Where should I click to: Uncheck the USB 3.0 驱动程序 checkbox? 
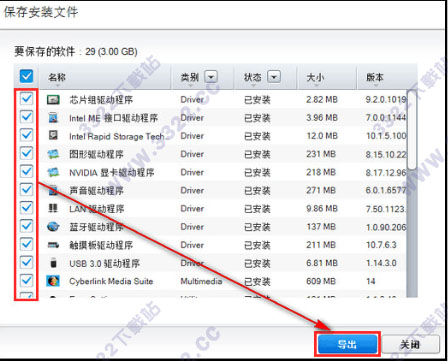(26, 262)
